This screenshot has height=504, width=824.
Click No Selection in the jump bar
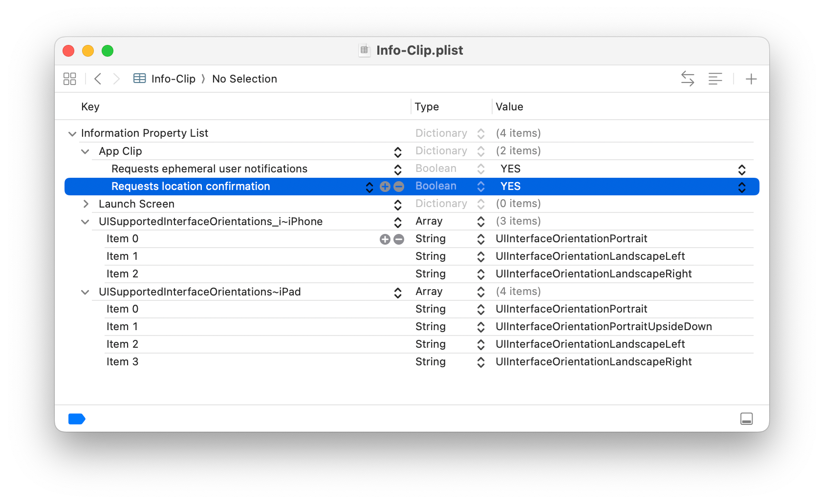click(244, 79)
